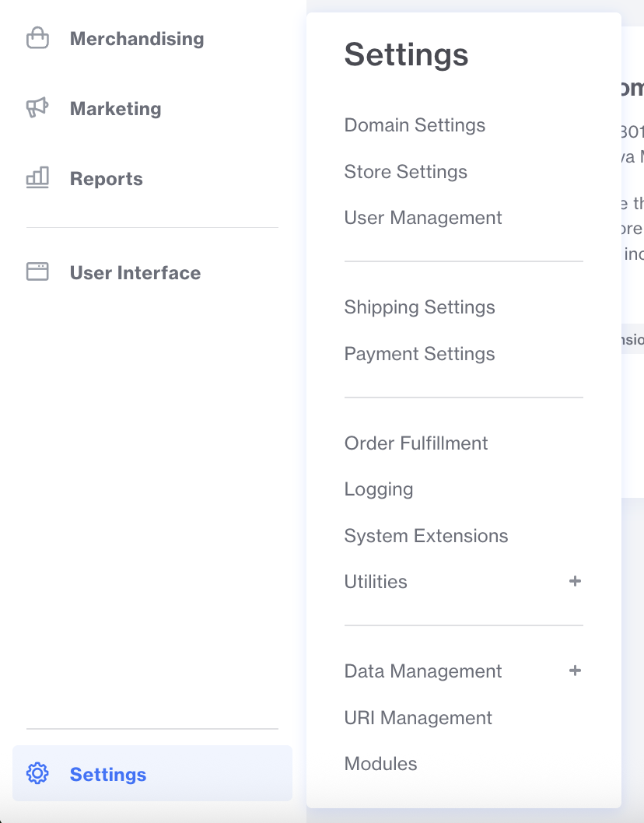
Task: Expand Utilities with the plus icon
Action: [x=576, y=581]
